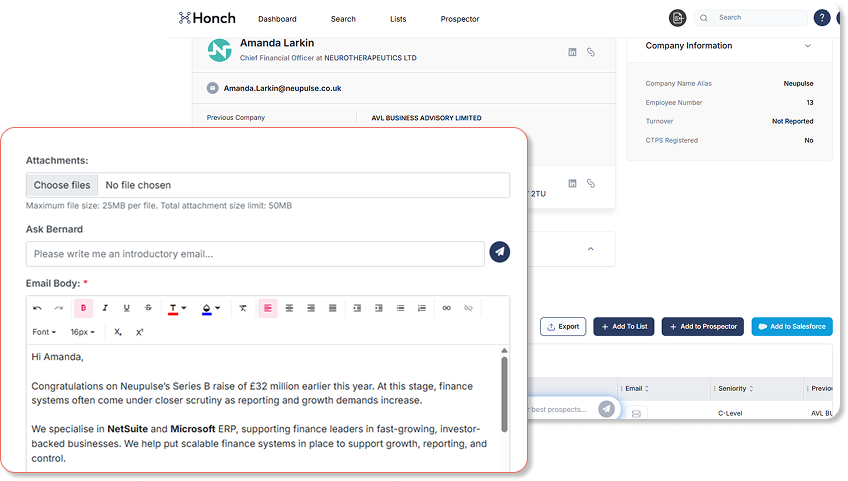Open the Dashboard menu item
Screen dimensions: 848x481
tap(277, 19)
